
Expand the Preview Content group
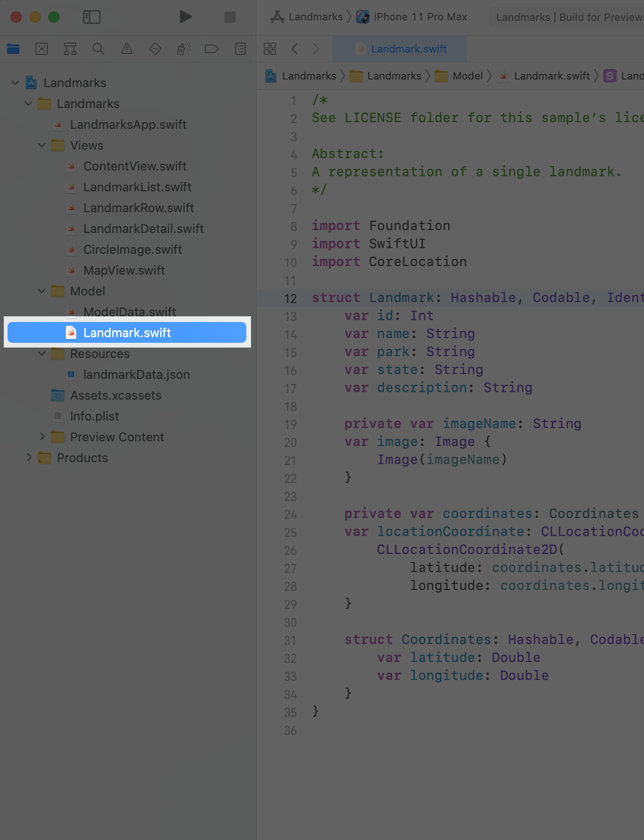coord(42,437)
